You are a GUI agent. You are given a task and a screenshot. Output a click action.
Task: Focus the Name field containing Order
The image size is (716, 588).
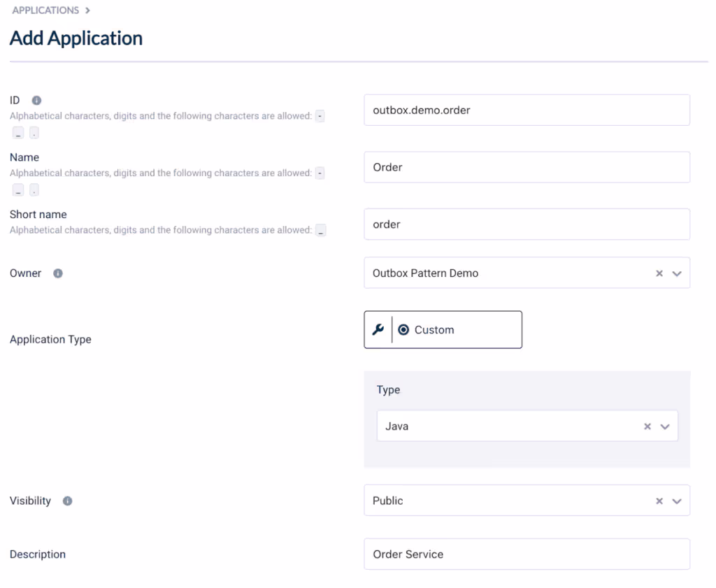(x=527, y=167)
